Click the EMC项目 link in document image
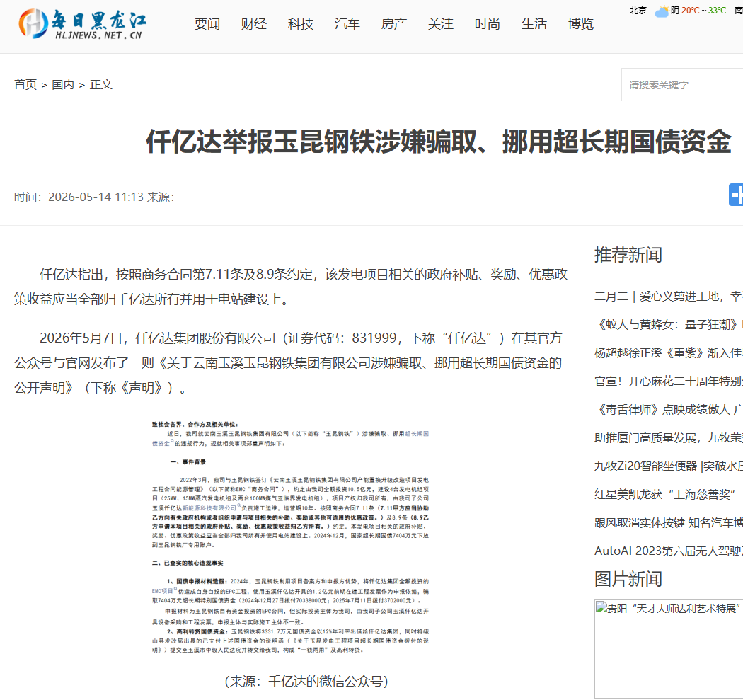 (x=163, y=591)
